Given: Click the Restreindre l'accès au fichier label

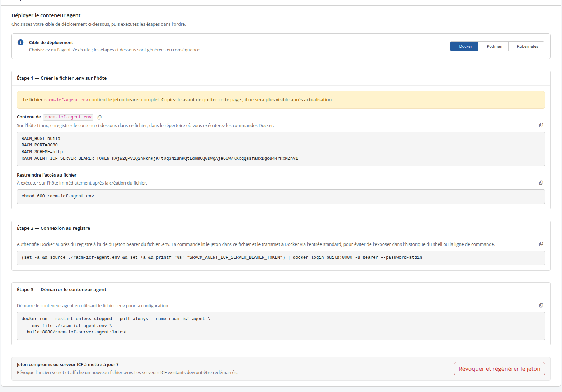Looking at the screenshot, I should [x=47, y=175].
